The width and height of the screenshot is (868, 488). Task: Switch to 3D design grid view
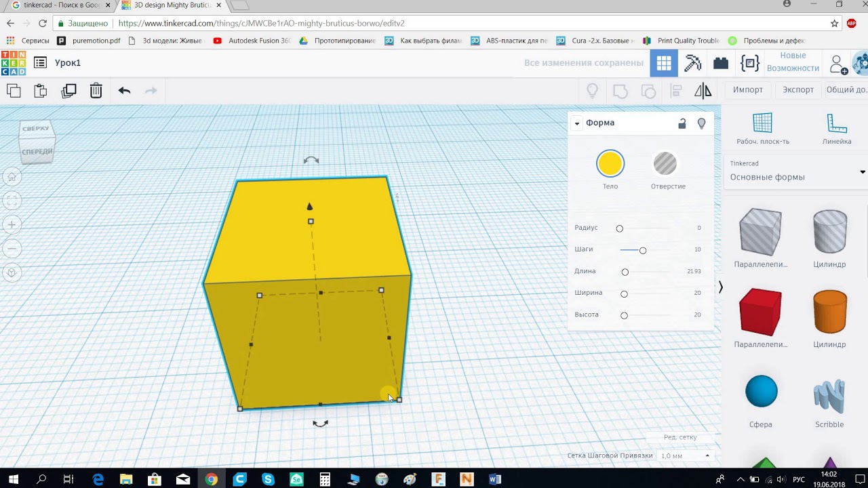coord(664,63)
